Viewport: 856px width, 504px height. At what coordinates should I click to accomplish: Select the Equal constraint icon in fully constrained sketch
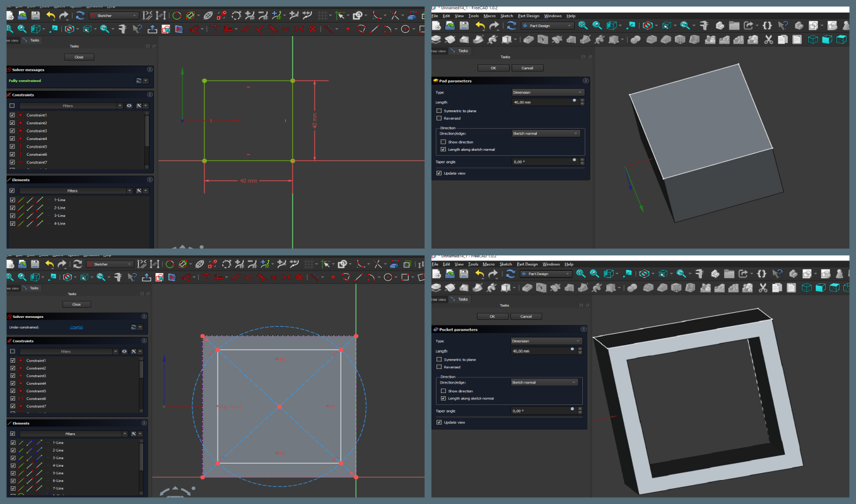pyautogui.click(x=286, y=29)
